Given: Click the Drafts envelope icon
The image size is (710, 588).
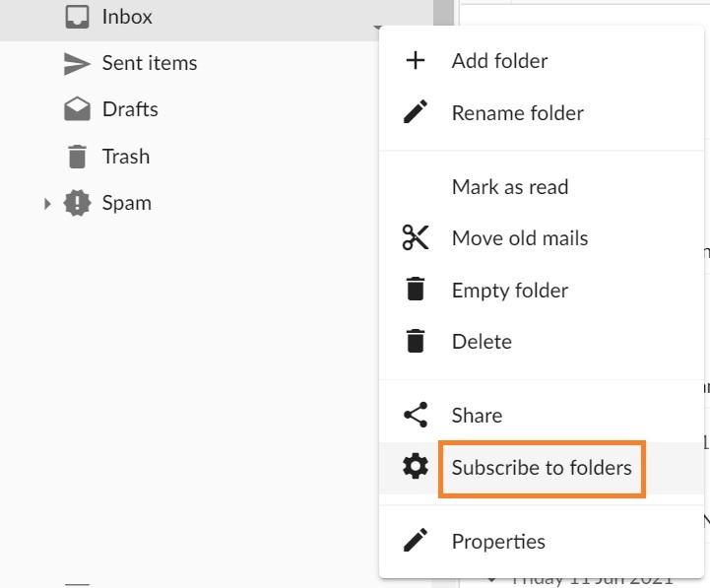Looking at the screenshot, I should pos(77,108).
